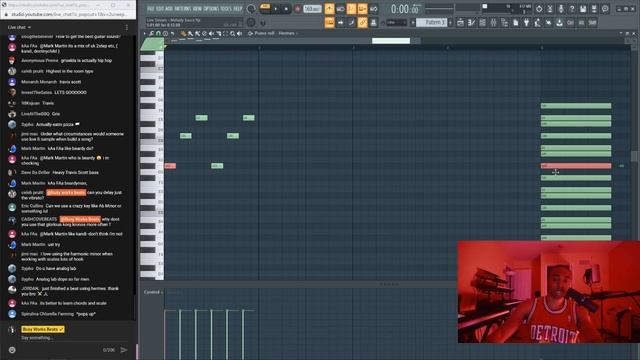Screen dimensions: 640x360
Task: Click the speech bubble icon in top toolbar
Action: pos(605,9)
